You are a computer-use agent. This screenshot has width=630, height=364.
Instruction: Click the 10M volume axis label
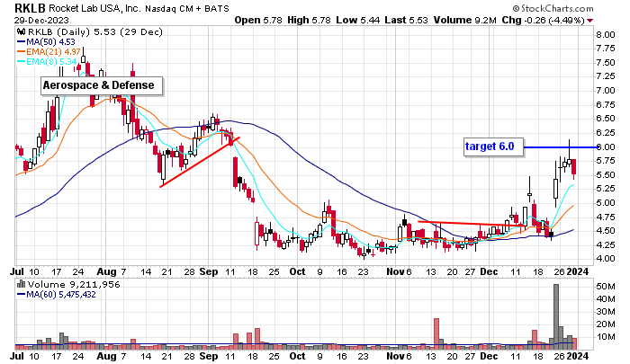coord(606,337)
